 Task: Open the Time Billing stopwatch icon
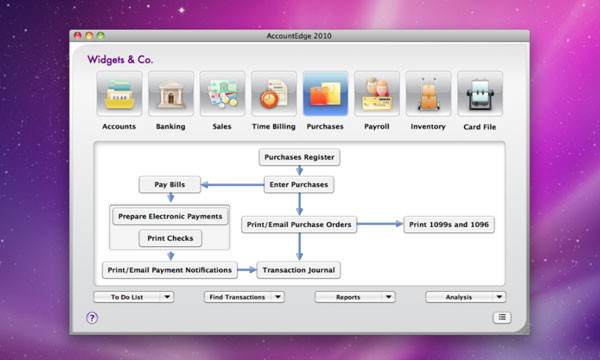click(274, 94)
